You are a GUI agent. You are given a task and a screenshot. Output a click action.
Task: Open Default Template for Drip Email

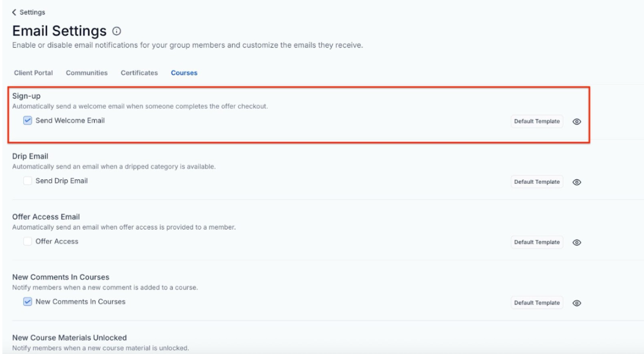point(537,182)
